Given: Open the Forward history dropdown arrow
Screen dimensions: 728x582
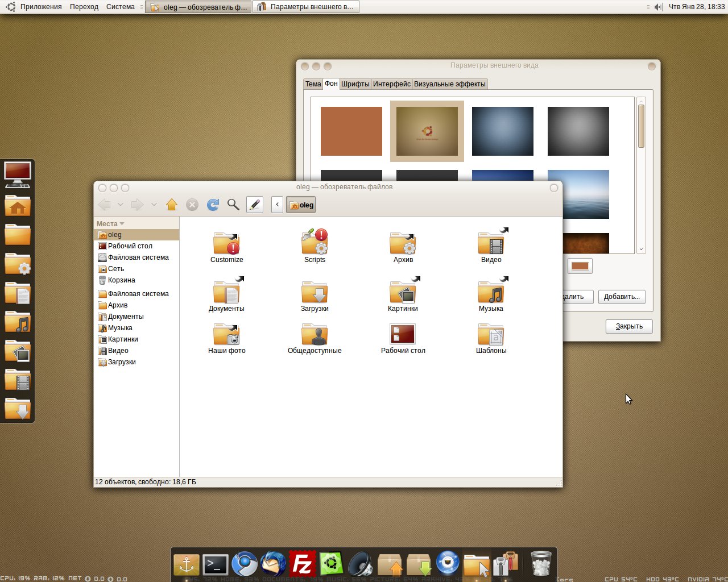Looking at the screenshot, I should pos(154,205).
